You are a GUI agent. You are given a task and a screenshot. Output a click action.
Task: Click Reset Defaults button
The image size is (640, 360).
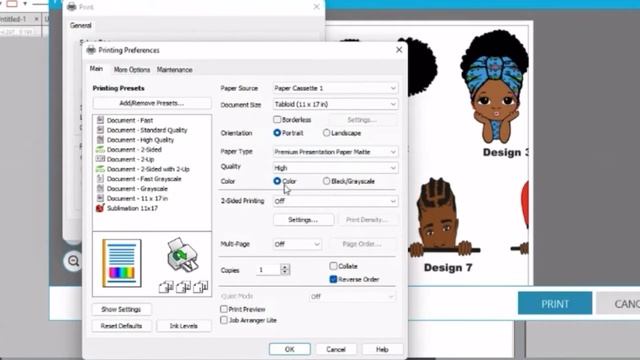coord(121,326)
